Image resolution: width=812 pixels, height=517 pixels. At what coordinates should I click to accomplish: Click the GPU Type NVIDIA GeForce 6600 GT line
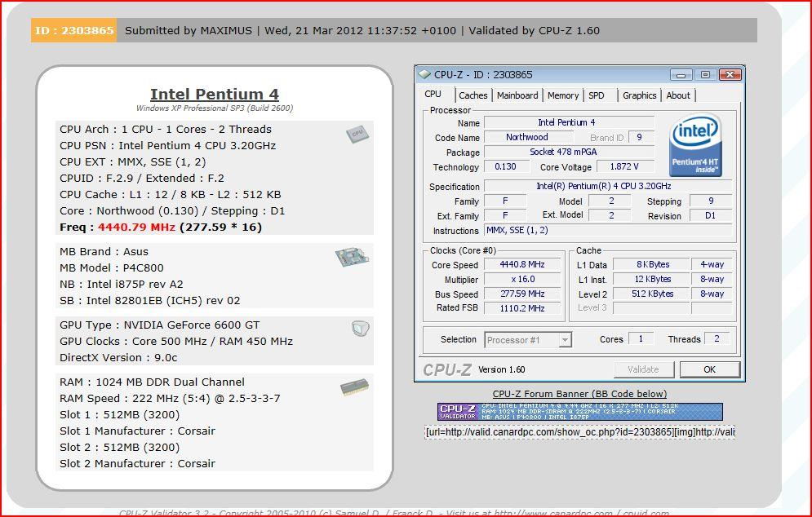[x=159, y=325]
